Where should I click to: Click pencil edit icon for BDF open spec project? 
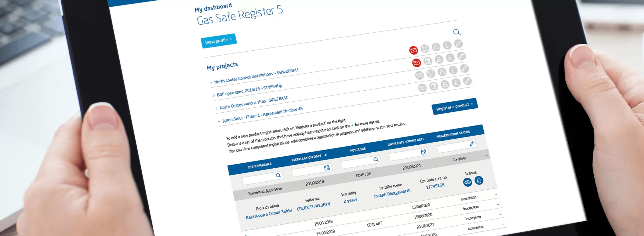(461, 56)
